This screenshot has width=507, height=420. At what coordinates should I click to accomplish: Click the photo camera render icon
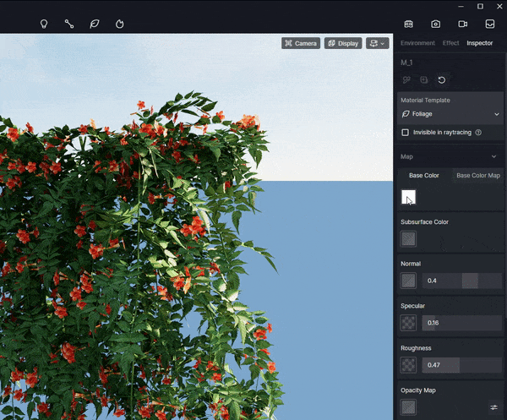pyautogui.click(x=435, y=24)
